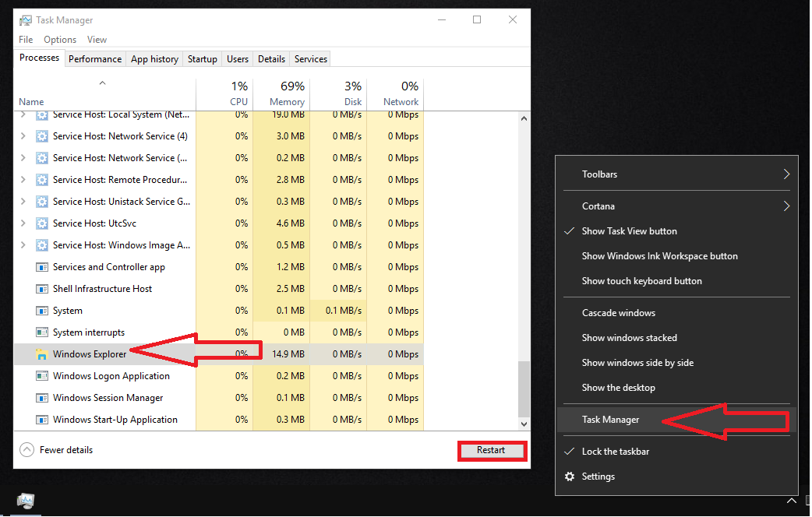The height and width of the screenshot is (517, 812).
Task: Click the Restart button
Action: coord(492,450)
